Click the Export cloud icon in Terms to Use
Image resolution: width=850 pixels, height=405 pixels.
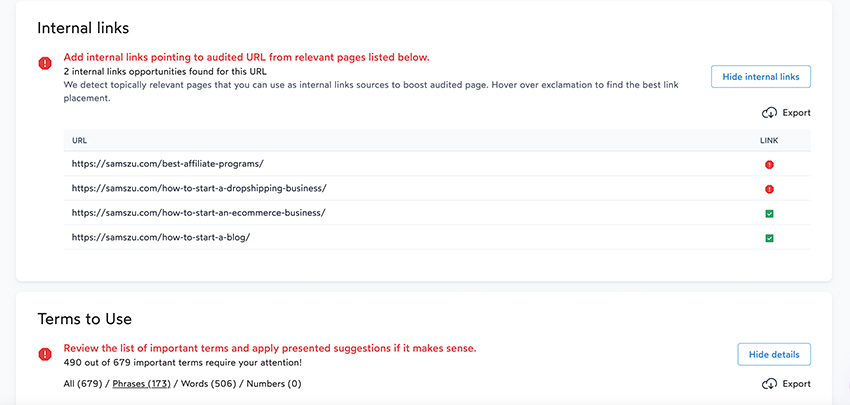769,384
